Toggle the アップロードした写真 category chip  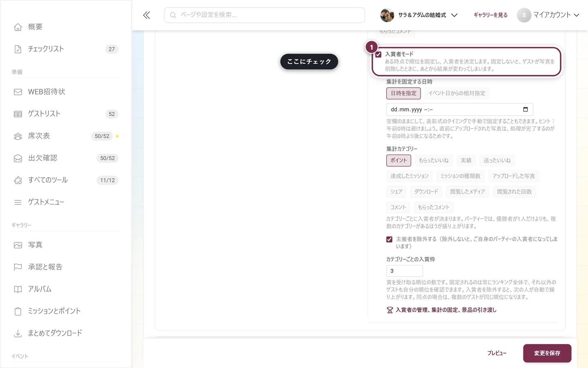tap(514, 176)
